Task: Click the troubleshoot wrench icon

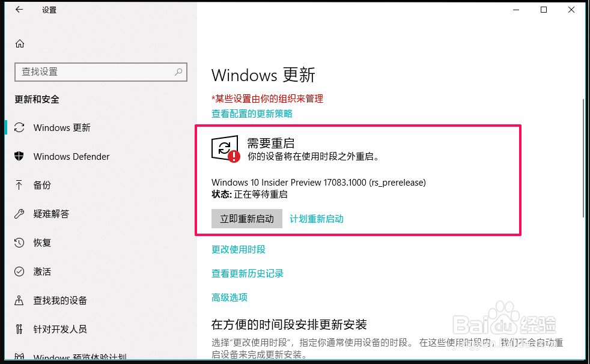Action: tap(19, 214)
